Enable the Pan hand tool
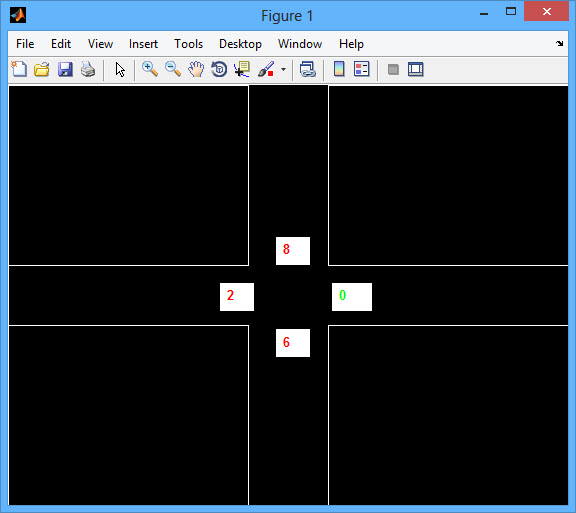This screenshot has height=513, width=576. tap(196, 69)
